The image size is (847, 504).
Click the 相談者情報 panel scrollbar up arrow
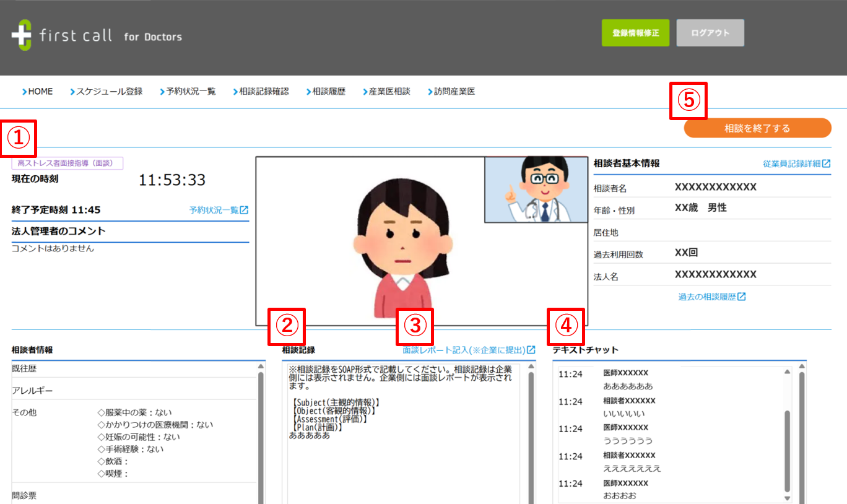pos(261,367)
